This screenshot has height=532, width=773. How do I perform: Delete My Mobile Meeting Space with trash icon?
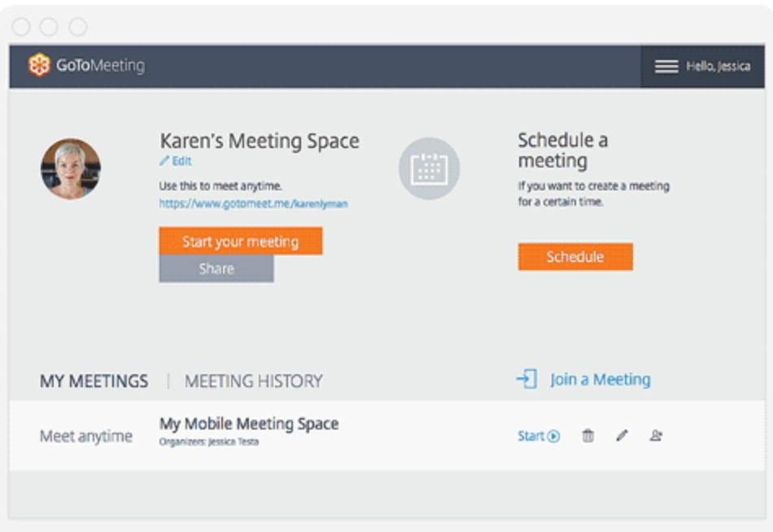(587, 436)
